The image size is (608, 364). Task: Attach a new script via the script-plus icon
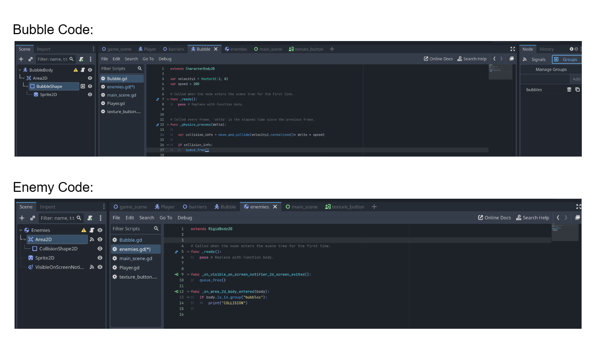point(81,59)
